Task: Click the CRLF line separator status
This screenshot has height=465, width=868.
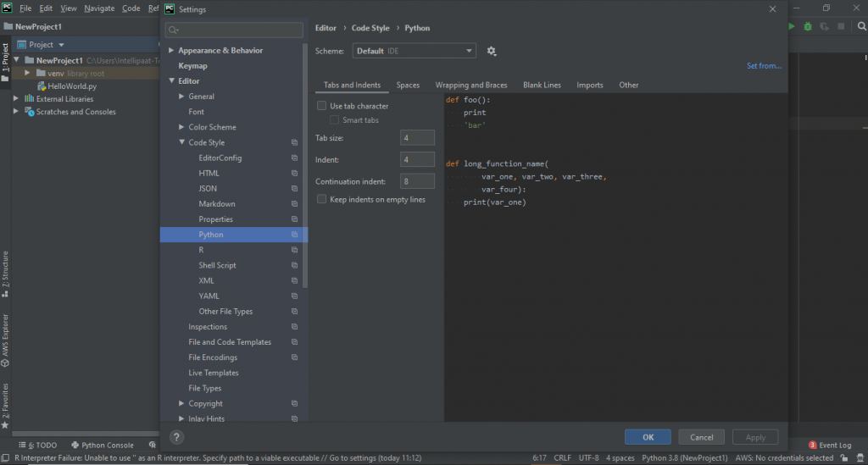Action: pyautogui.click(x=563, y=458)
